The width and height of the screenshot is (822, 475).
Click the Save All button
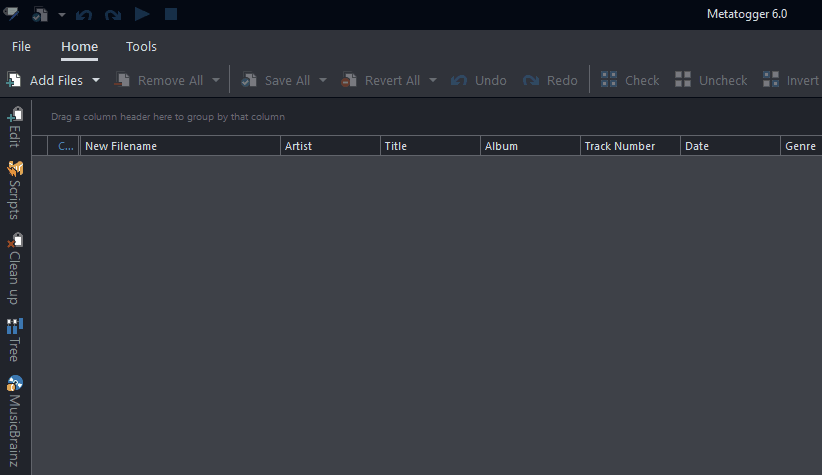tap(276, 80)
